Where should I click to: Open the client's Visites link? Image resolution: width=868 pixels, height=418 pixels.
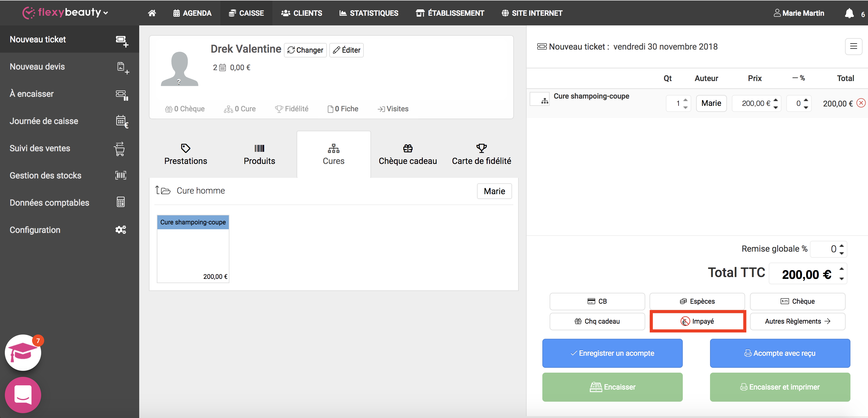pos(393,109)
